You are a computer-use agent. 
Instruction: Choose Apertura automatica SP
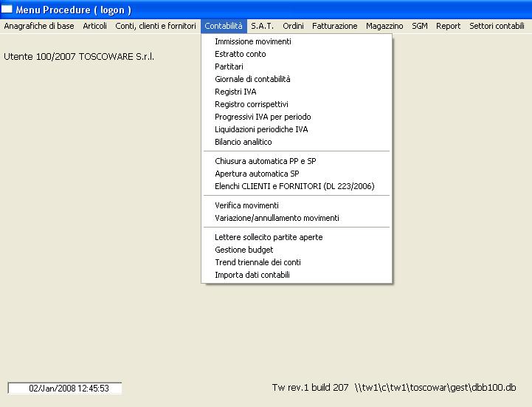[297, 174]
